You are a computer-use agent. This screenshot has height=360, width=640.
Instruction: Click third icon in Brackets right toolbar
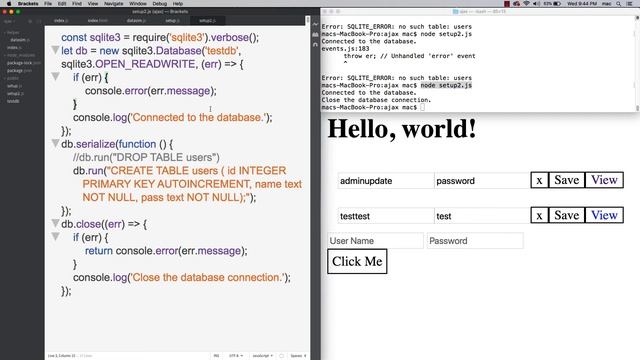pyautogui.click(x=315, y=44)
